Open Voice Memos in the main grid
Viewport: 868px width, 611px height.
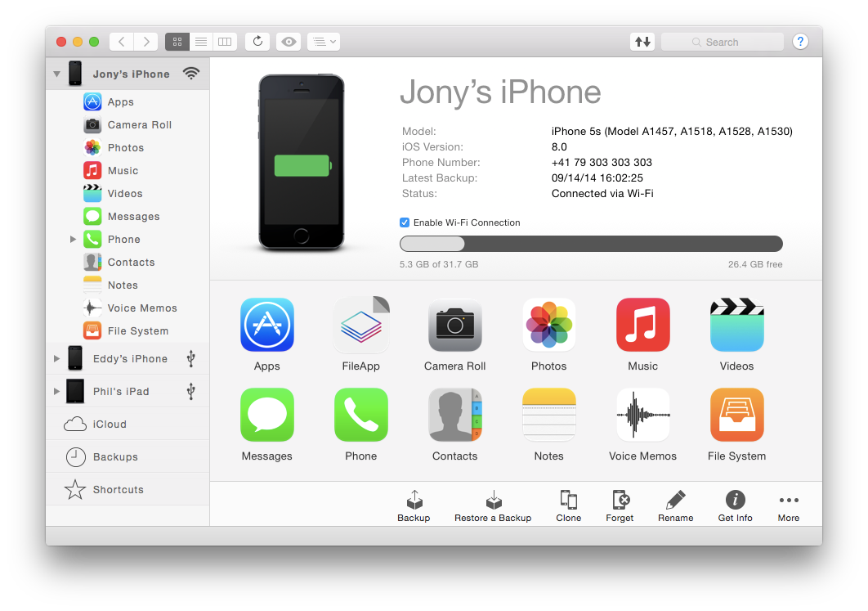pos(642,416)
